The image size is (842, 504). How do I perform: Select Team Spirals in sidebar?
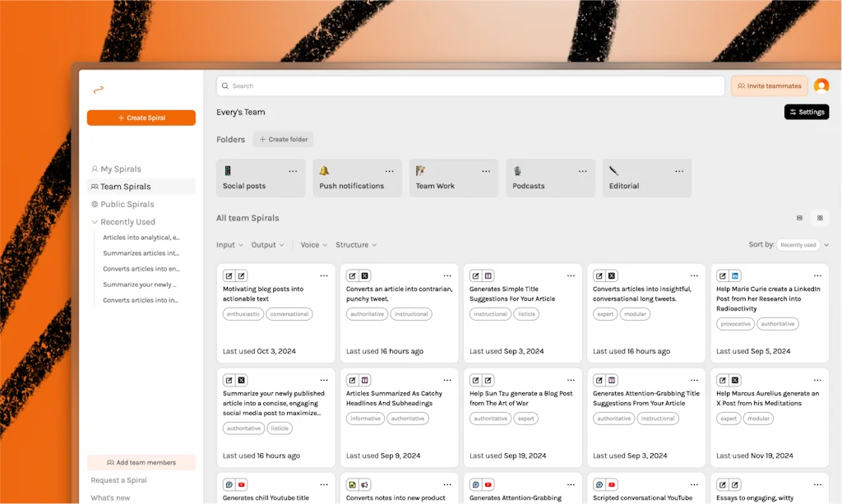point(125,187)
